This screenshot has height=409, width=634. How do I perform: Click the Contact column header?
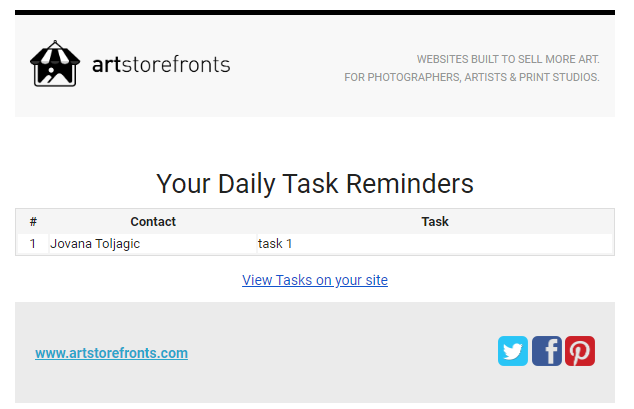click(153, 221)
